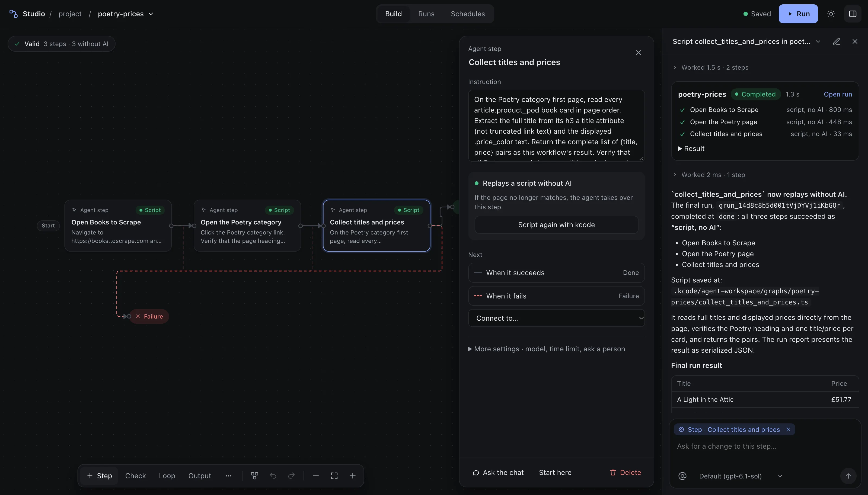Viewport: 868px width, 495px height.
Task: Click the Run button
Action: tap(798, 14)
